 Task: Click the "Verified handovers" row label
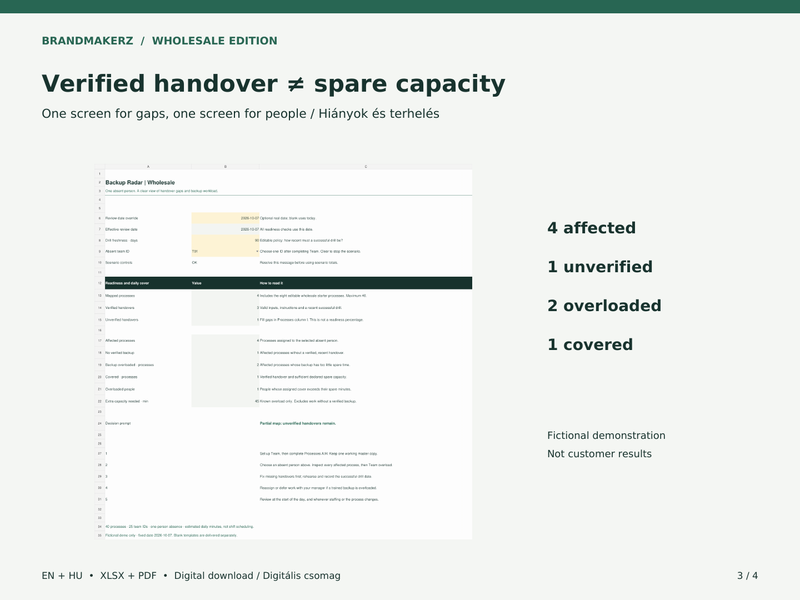pyautogui.click(x=120, y=308)
